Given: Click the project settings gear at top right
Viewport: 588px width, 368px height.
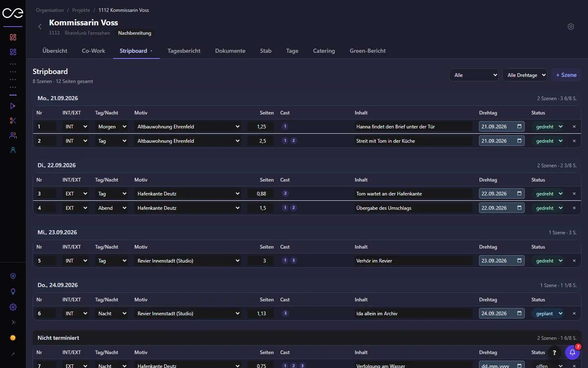Looking at the screenshot, I should [571, 27].
